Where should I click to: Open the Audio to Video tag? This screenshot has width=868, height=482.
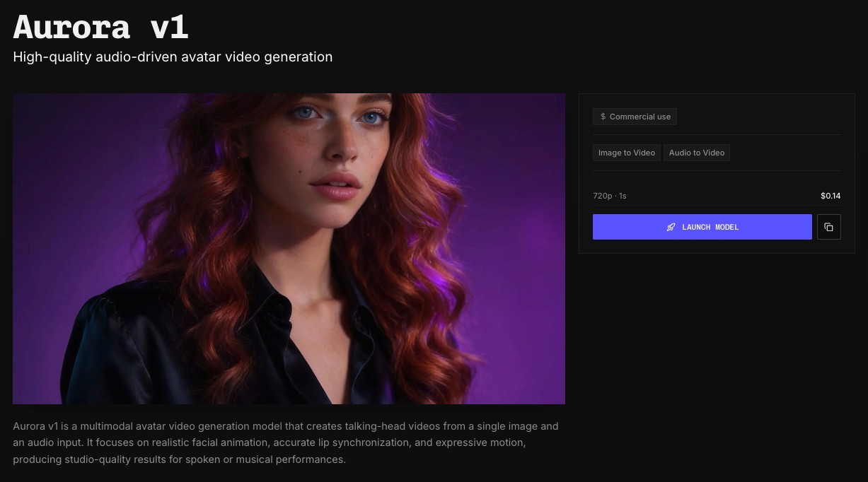coord(697,153)
